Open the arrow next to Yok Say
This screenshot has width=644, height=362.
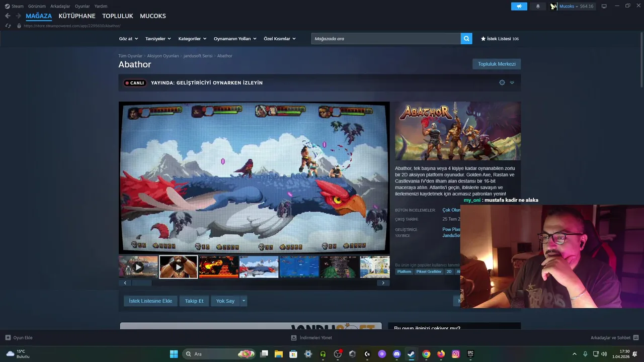click(244, 301)
